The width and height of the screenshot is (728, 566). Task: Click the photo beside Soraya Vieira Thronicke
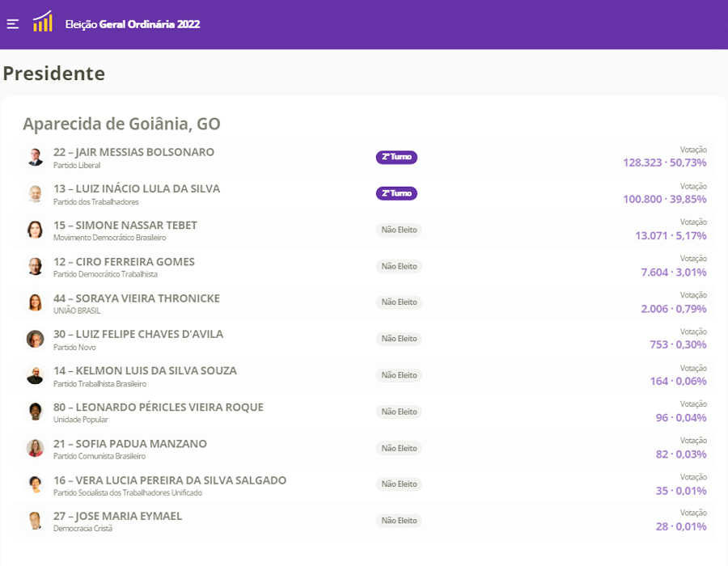tap(35, 302)
